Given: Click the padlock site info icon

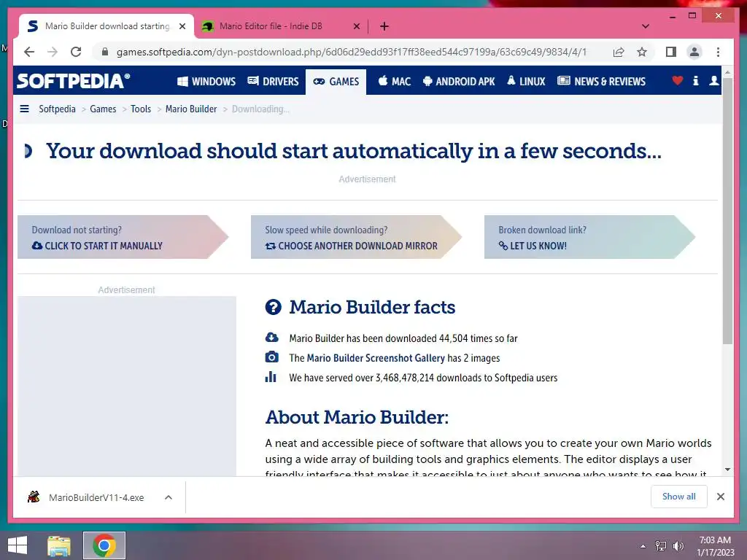Looking at the screenshot, I should coord(105,52).
